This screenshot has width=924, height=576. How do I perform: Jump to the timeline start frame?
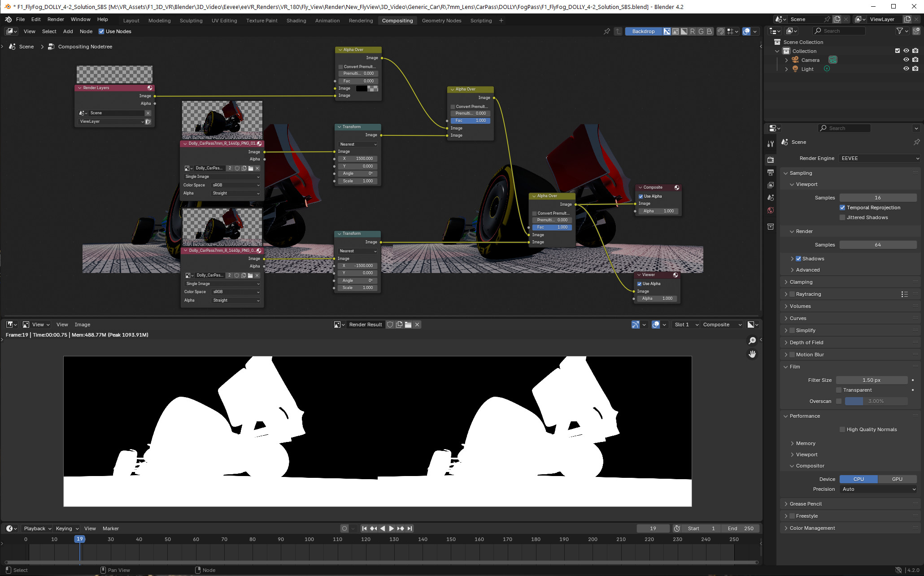click(x=364, y=528)
